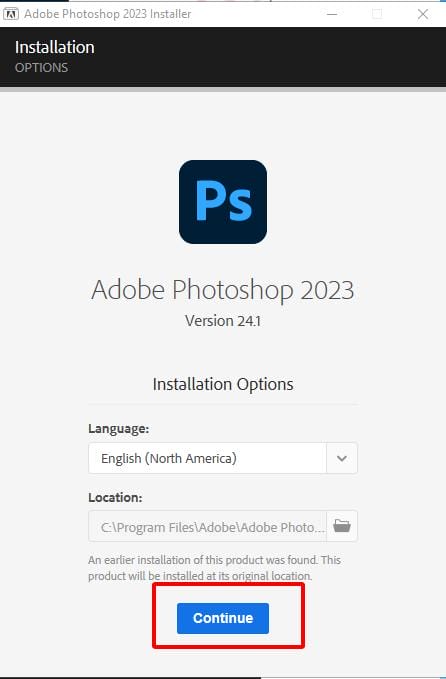Click the Continue button
446x679 pixels.
[x=223, y=618]
